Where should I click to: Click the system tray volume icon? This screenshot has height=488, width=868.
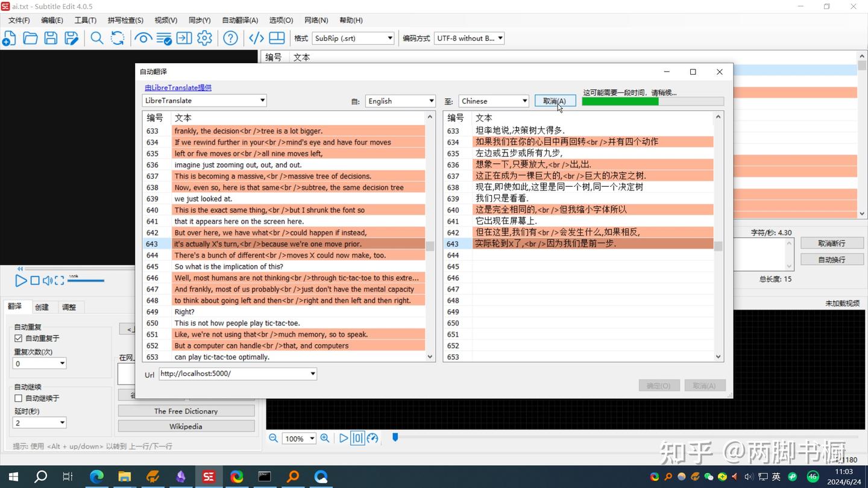tap(749, 477)
